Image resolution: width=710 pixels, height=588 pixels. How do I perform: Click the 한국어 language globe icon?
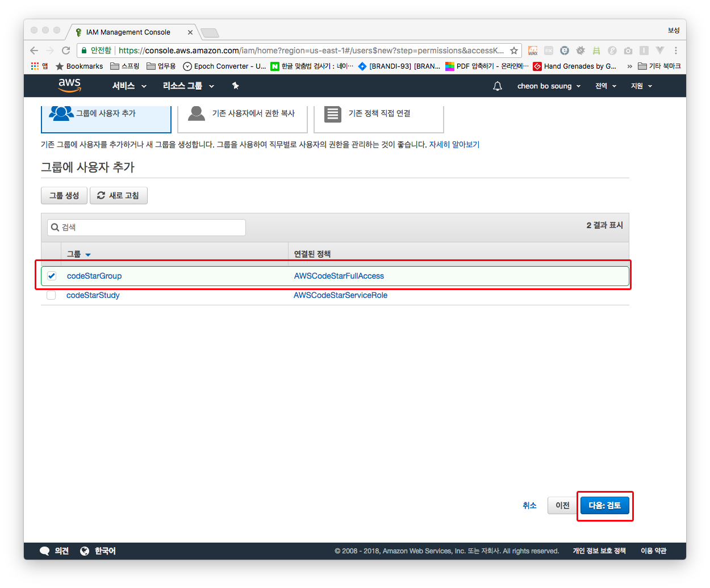pyautogui.click(x=85, y=551)
